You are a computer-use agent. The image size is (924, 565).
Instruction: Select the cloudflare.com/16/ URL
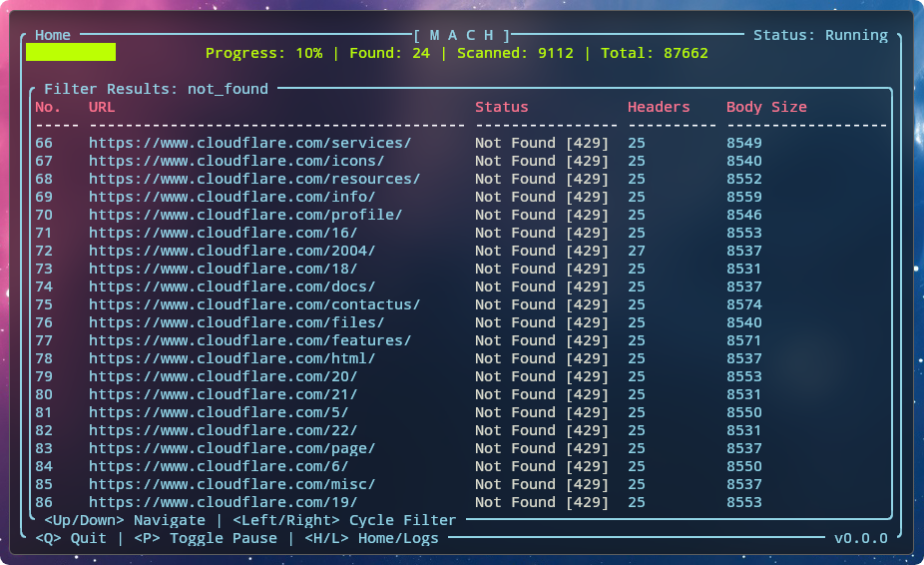(x=223, y=233)
